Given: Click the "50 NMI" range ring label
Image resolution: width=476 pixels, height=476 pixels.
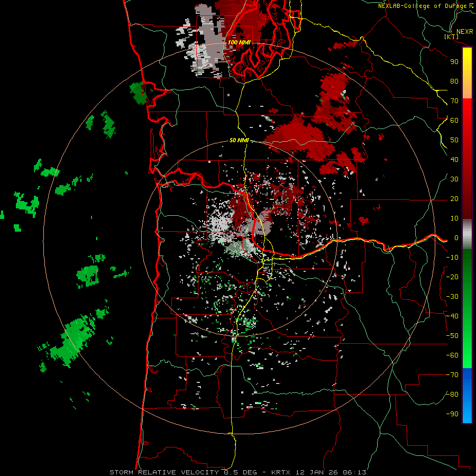Looking at the screenshot, I should [x=239, y=140].
